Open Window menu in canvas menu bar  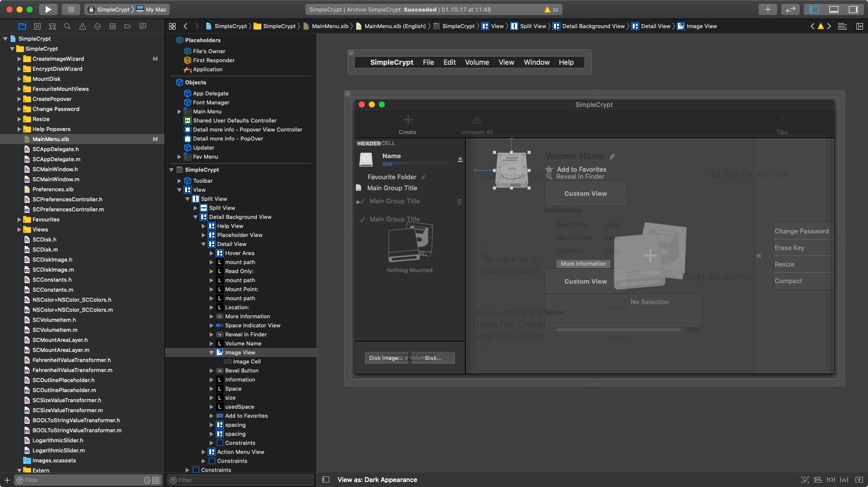tap(536, 62)
